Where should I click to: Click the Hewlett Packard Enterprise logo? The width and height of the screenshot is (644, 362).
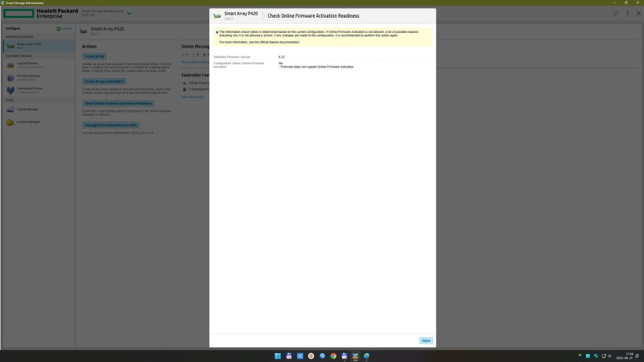(41, 14)
